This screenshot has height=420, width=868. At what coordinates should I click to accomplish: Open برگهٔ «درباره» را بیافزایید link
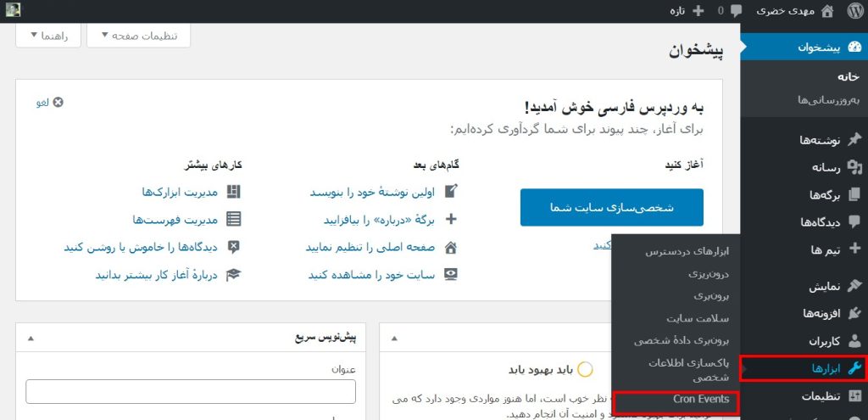(379, 220)
